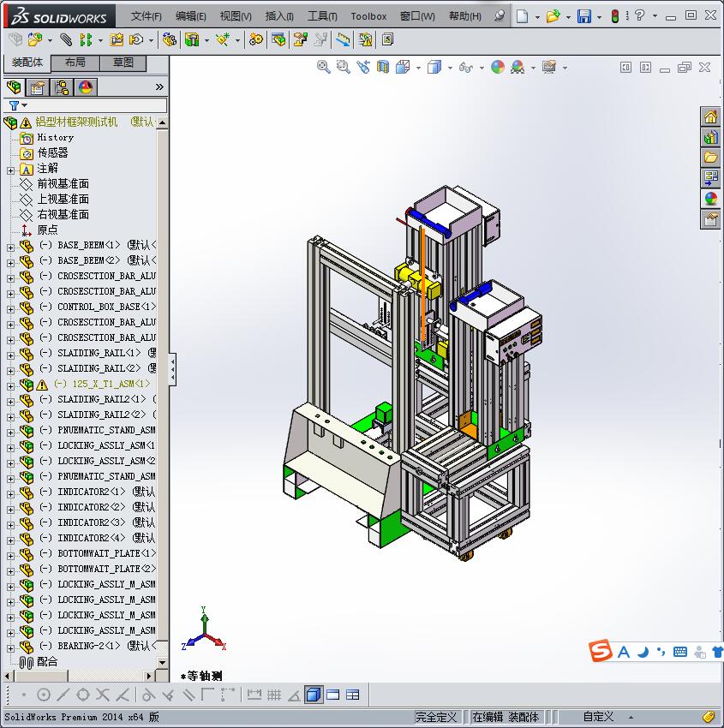Open the Custom Properties task pane tab

(x=710, y=218)
